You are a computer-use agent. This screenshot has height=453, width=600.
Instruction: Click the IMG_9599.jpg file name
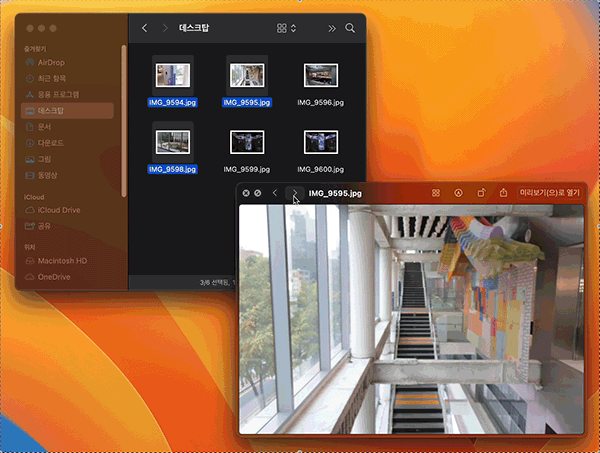247,169
